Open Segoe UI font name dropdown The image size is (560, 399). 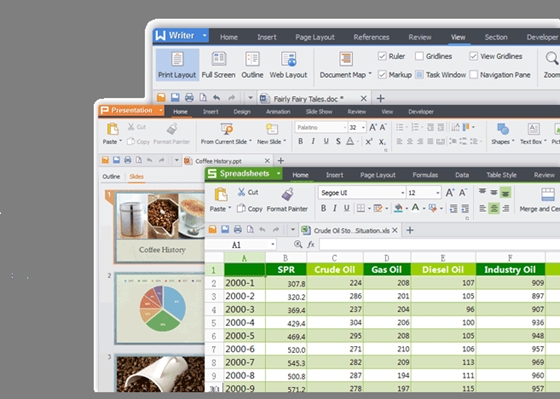point(402,193)
